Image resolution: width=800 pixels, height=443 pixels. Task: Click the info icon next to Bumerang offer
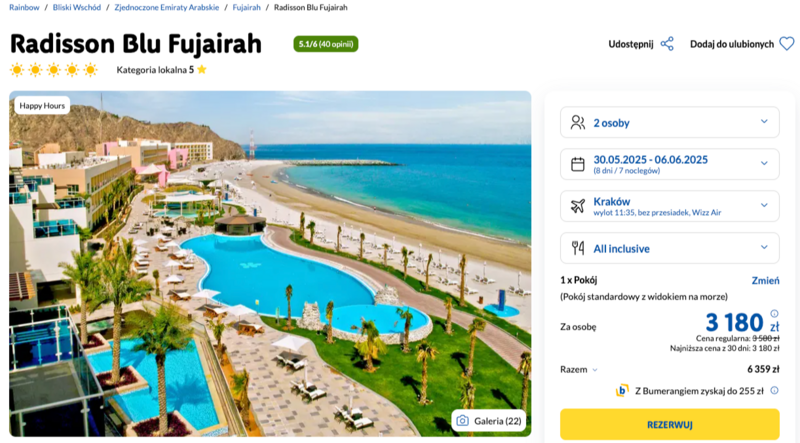774,390
